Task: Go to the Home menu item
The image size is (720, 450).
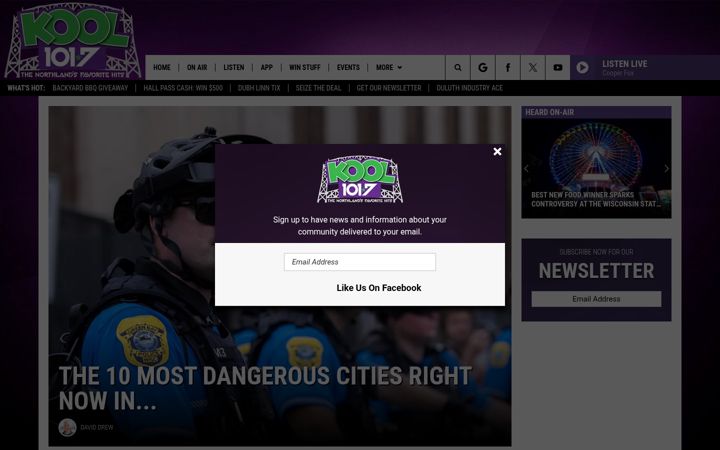Action: (162, 68)
